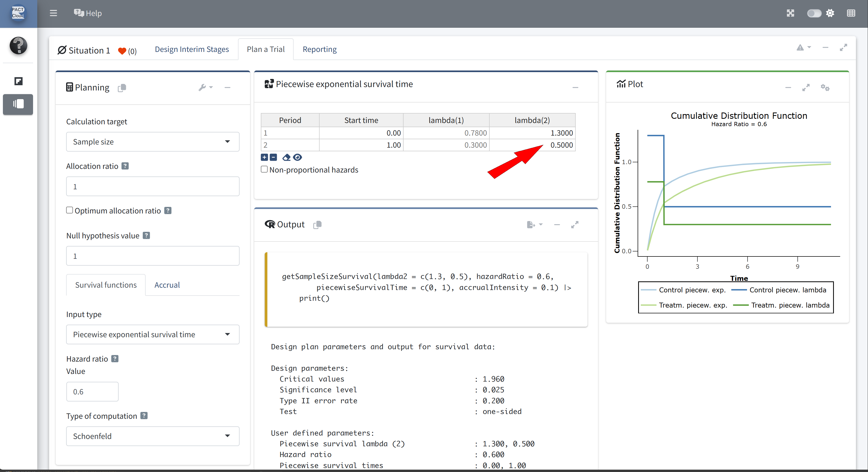Expand the Plot panel to fullscreen
The image size is (868, 472).
(806, 88)
